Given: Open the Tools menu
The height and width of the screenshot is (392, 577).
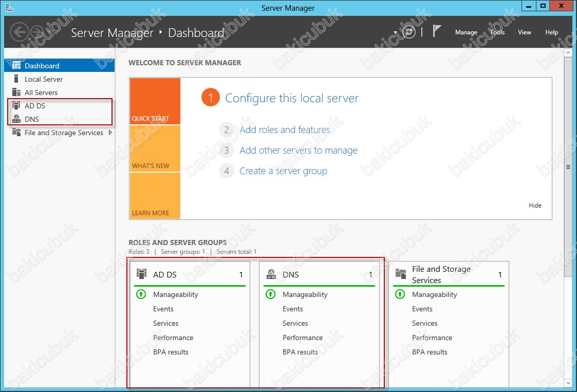Looking at the screenshot, I should (x=497, y=32).
